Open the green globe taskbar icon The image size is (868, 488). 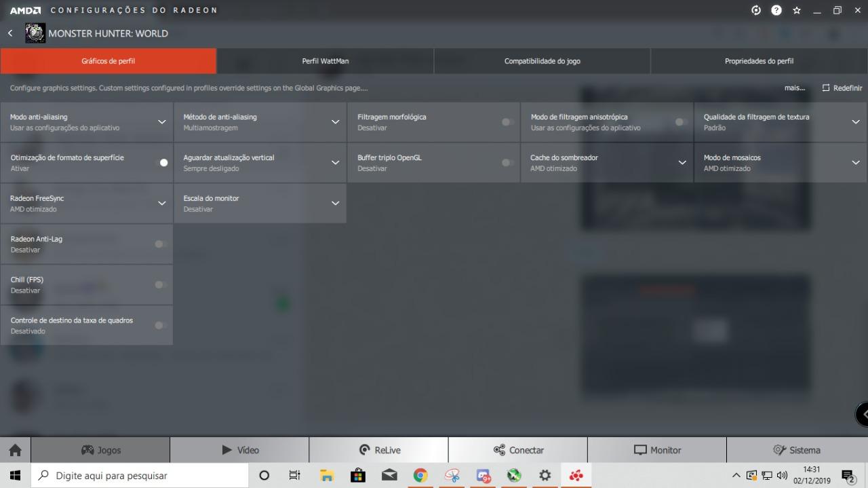[x=514, y=476]
